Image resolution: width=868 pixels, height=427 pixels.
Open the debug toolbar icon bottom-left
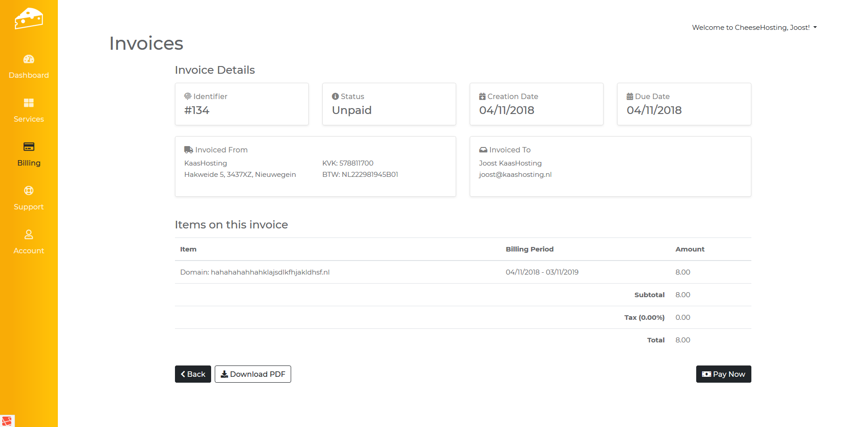point(7,421)
